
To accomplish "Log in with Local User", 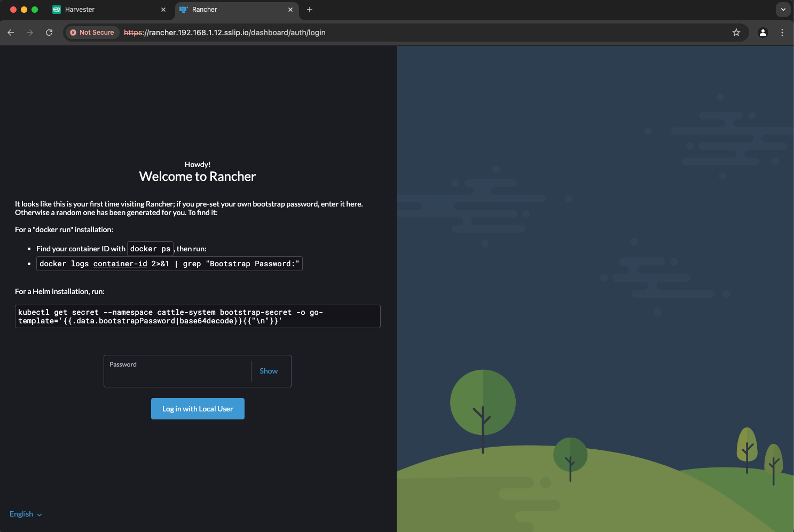I will tap(198, 409).
